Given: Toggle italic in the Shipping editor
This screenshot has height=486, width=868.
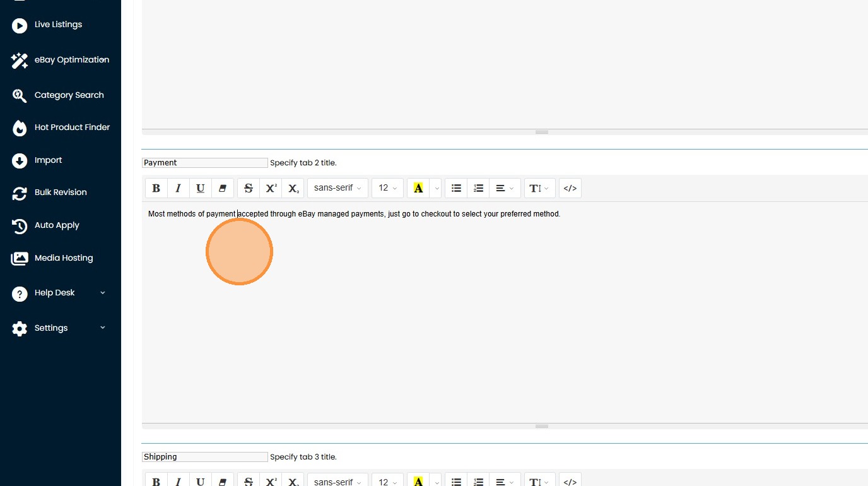Looking at the screenshot, I should click(x=178, y=482).
